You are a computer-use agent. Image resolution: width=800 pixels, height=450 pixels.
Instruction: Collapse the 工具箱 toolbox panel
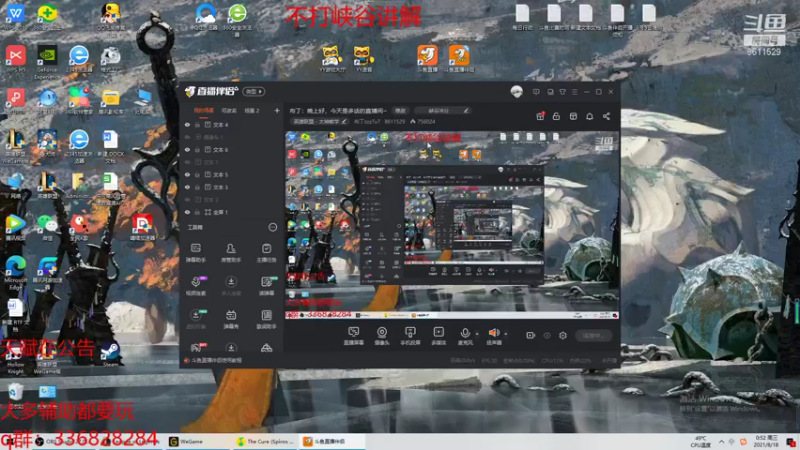(273, 227)
